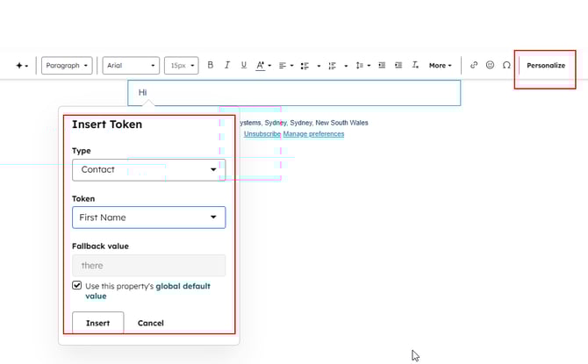The image size is (588, 364).
Task: Click the insert link icon
Action: [474, 65]
